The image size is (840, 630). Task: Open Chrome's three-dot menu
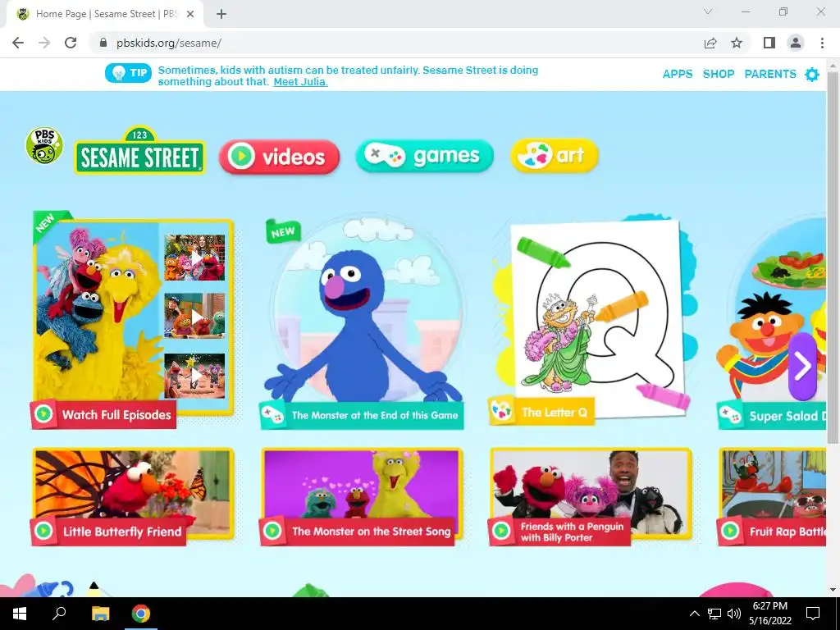click(x=822, y=43)
